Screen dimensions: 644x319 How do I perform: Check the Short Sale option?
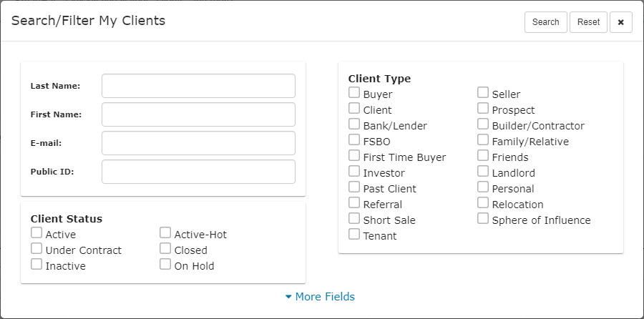pos(354,219)
